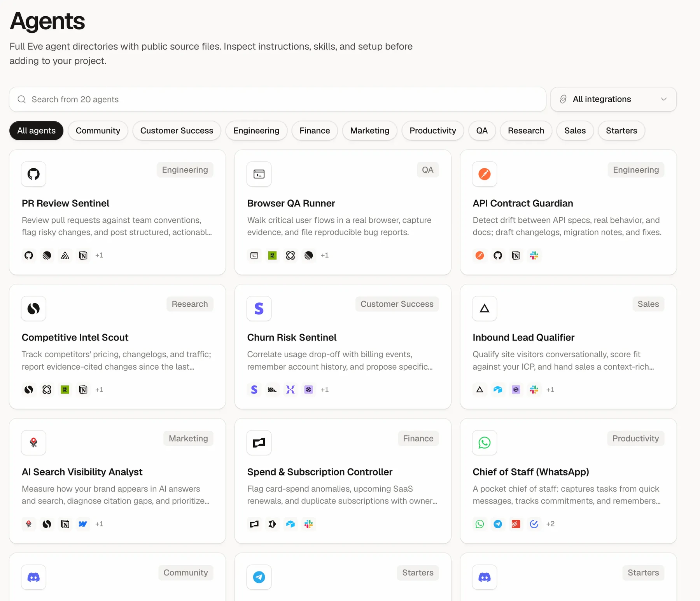Switch to the Sales filter pill
700x601 pixels.
point(575,131)
